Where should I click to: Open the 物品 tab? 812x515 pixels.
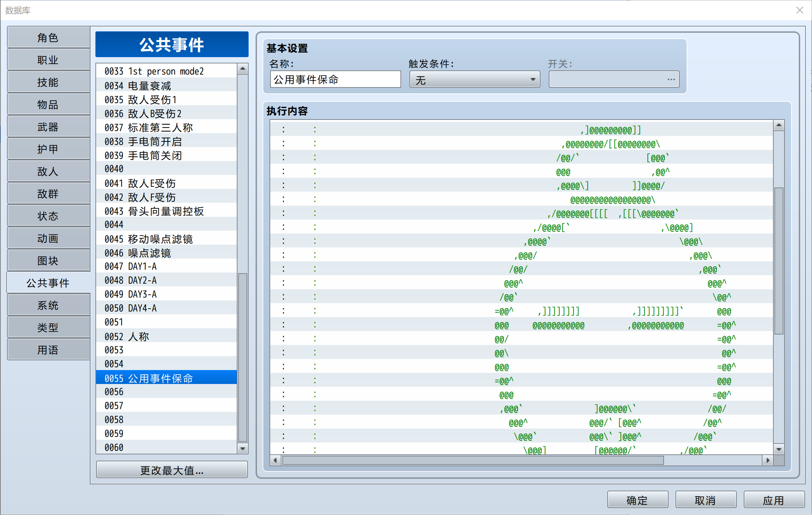[x=48, y=105]
